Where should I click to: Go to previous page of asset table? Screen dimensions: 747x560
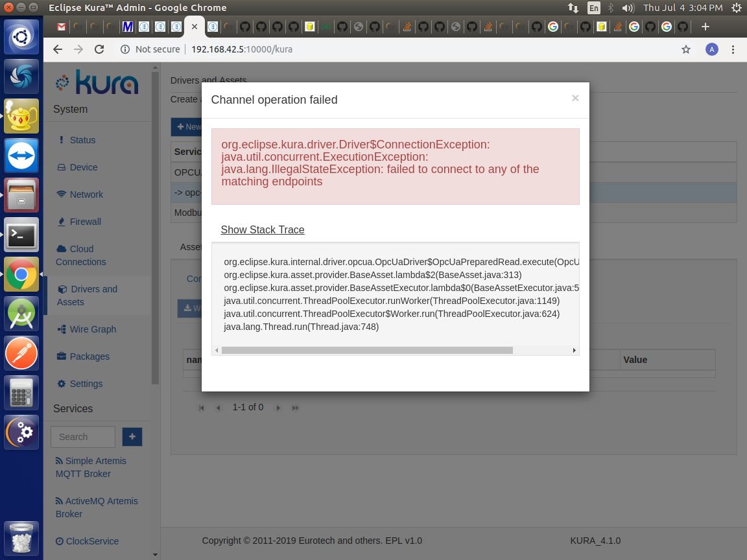[x=218, y=408]
